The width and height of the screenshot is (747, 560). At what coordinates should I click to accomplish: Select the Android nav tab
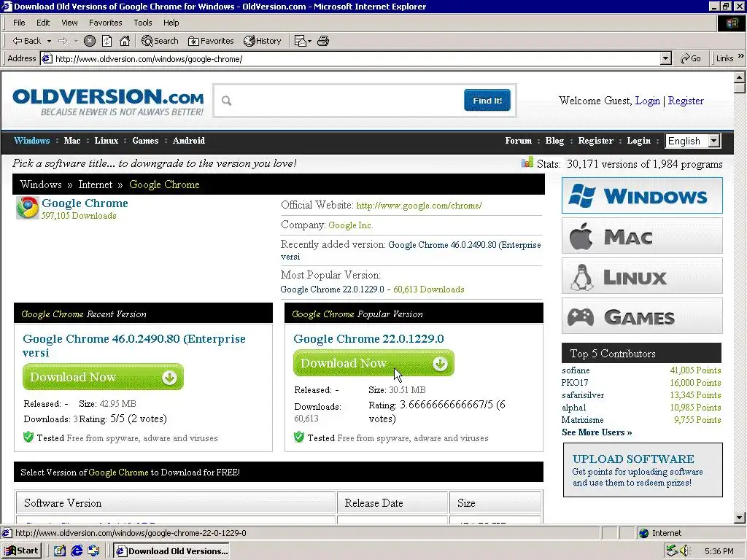(x=189, y=141)
